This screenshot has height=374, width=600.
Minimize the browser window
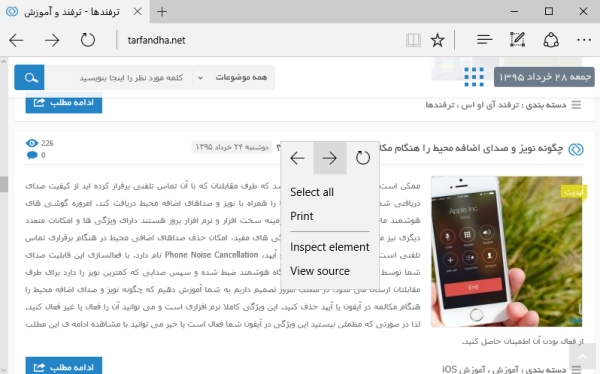click(x=514, y=11)
